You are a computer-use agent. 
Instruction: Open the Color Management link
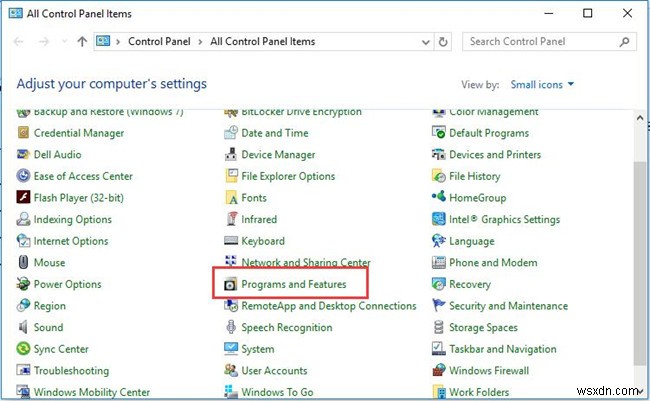pos(494,112)
